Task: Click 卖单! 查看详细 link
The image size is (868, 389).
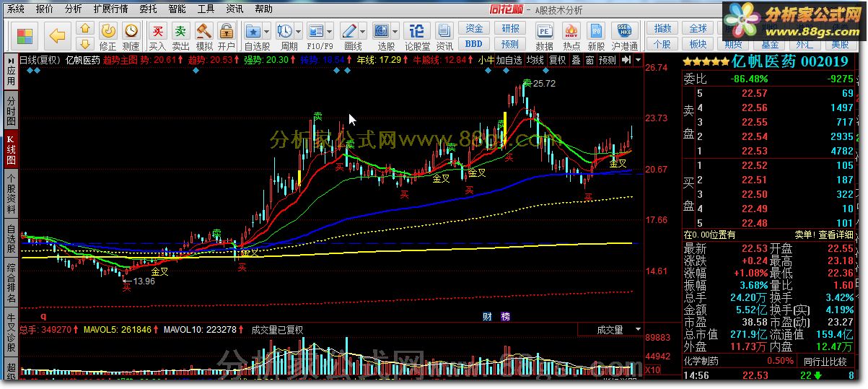Action: (823, 235)
